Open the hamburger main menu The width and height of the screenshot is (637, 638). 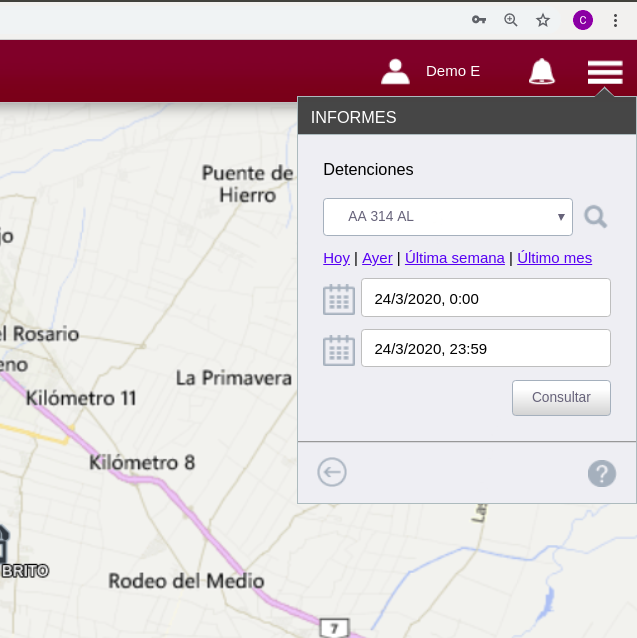point(605,71)
